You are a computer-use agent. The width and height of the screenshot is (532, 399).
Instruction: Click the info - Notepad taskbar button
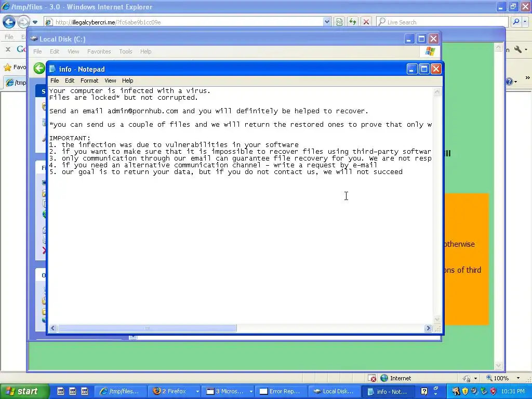point(388,391)
